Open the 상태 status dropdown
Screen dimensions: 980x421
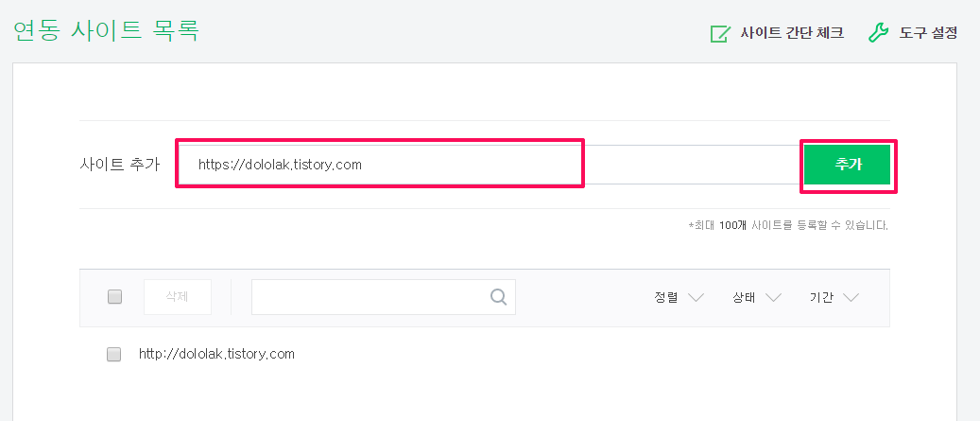click(x=757, y=297)
